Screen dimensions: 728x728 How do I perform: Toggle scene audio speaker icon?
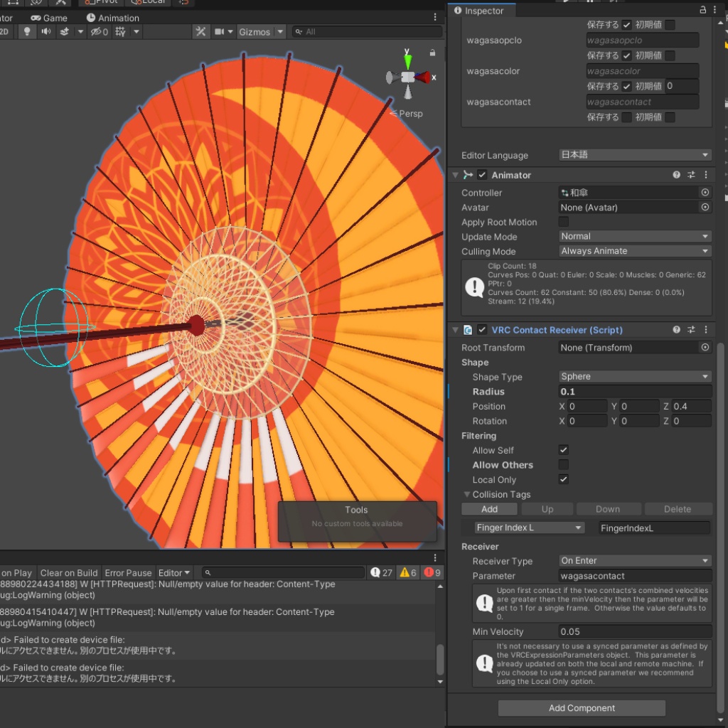tap(46, 32)
